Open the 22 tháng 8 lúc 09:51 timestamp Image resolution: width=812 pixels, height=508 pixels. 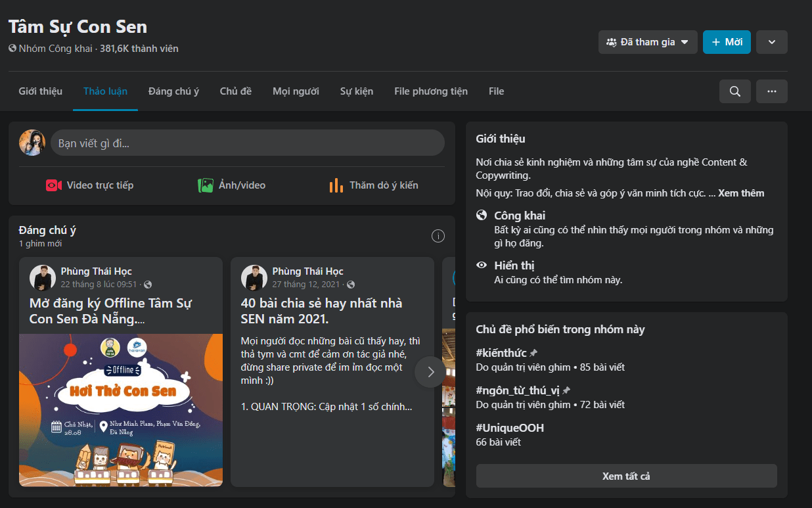click(99, 285)
